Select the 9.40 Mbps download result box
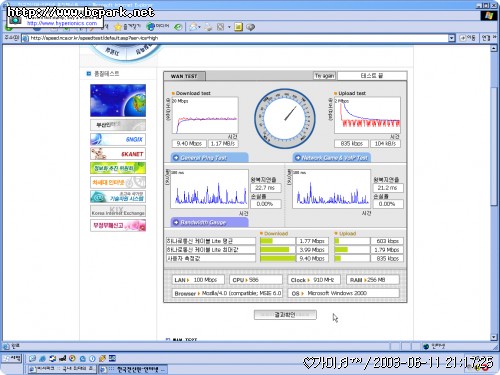This screenshot has height=375, width=500. pos(189,144)
